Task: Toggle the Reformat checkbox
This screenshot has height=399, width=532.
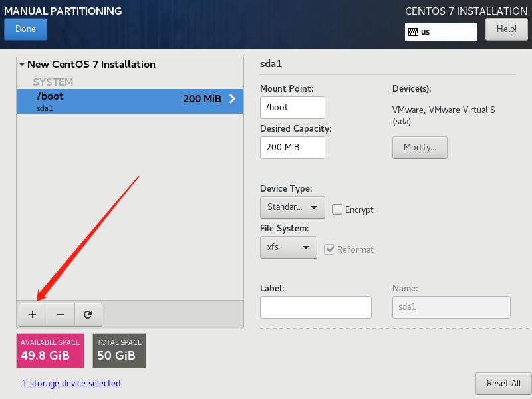Action: coord(331,249)
